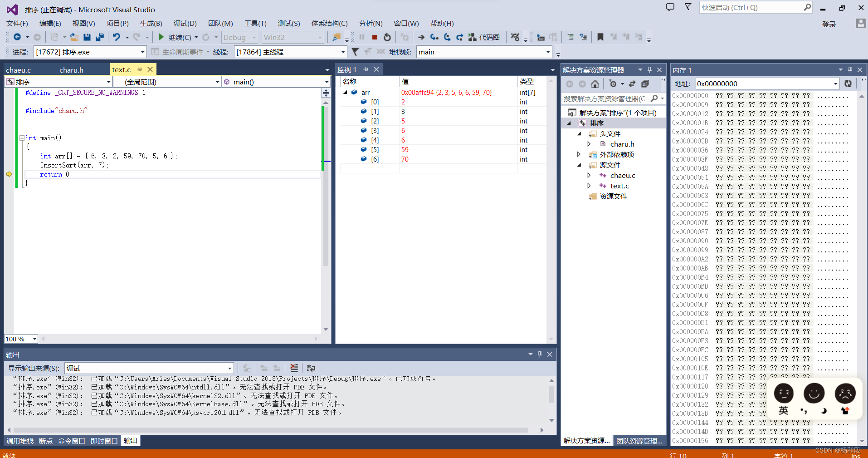This screenshot has width=868, height=458.
Task: Step Out of the function
Action: pyautogui.click(x=459, y=37)
